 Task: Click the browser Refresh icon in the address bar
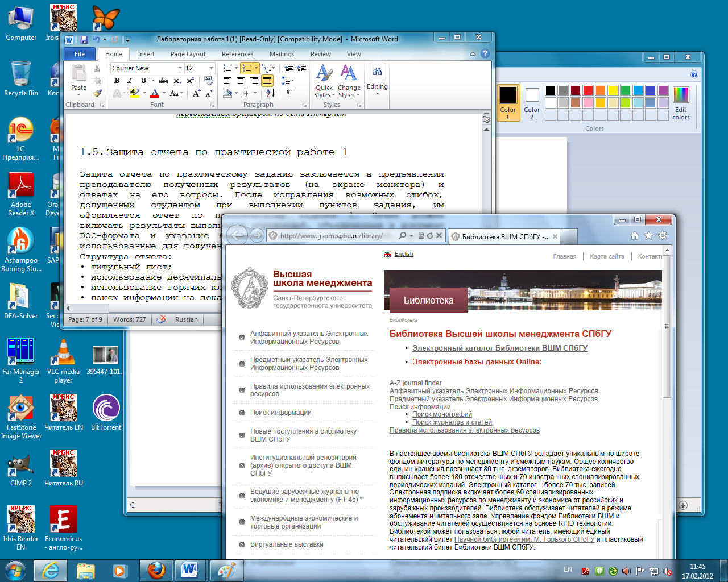pos(430,235)
